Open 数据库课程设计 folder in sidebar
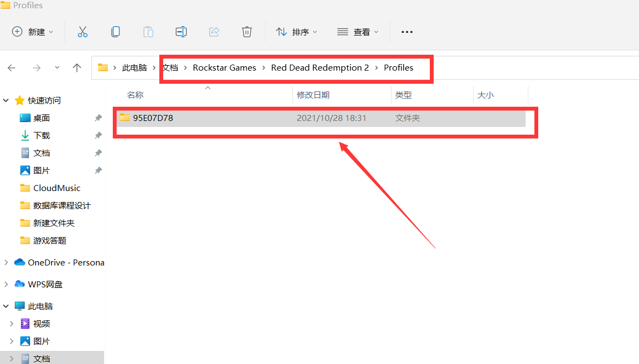The height and width of the screenshot is (364, 639). click(62, 206)
